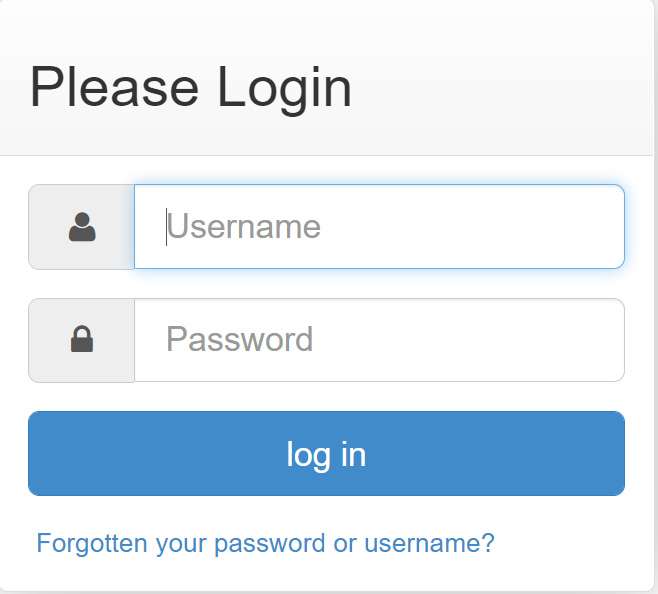Follow the "Forgotten your password or username?" link
Screen dimensions: 658x594
click(x=265, y=543)
